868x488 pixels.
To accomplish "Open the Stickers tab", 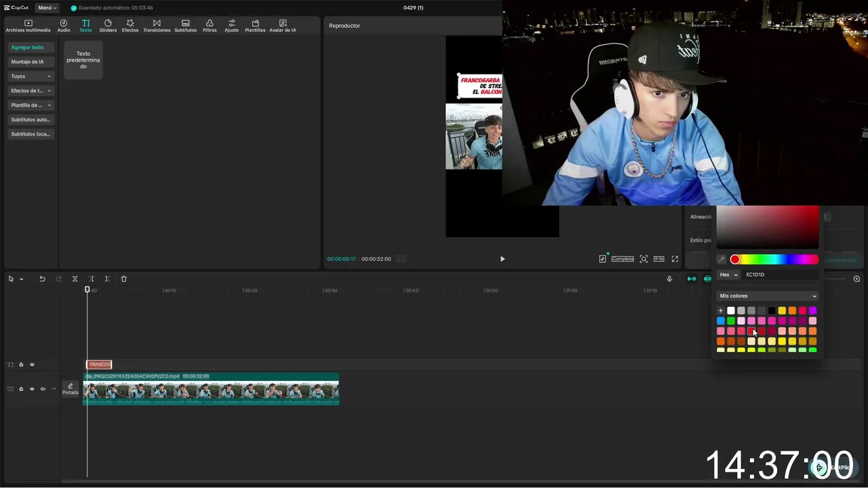I will pos(108,26).
